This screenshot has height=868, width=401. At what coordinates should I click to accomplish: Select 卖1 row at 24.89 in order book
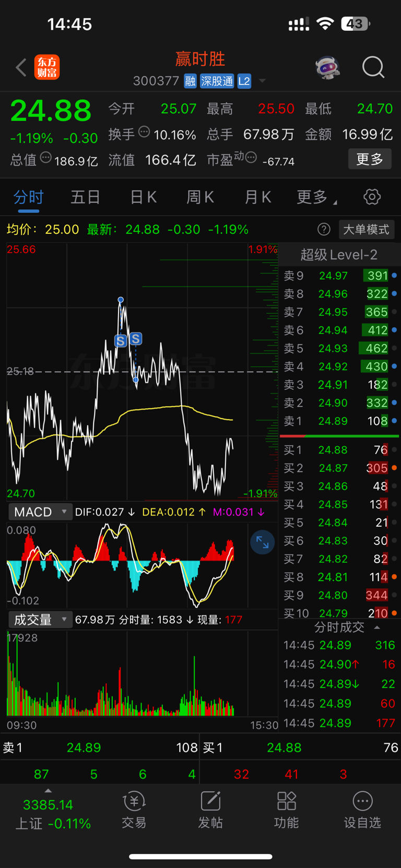tap(340, 421)
